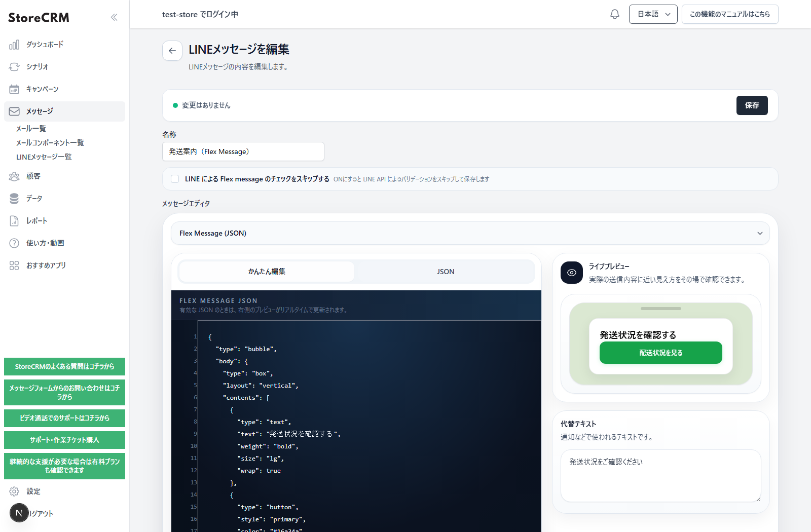Click the キャンペーン calendar icon

pos(14,89)
